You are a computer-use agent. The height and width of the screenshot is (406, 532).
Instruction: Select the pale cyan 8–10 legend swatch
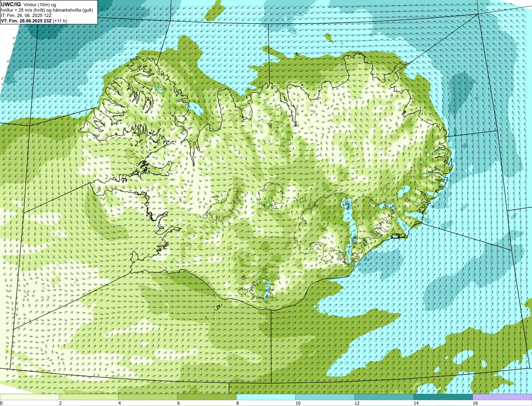tap(266, 397)
